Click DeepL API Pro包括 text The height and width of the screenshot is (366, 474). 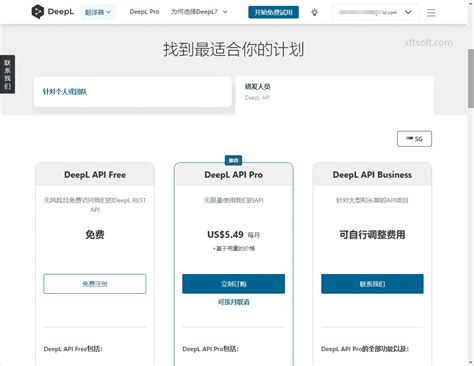tap(210, 349)
